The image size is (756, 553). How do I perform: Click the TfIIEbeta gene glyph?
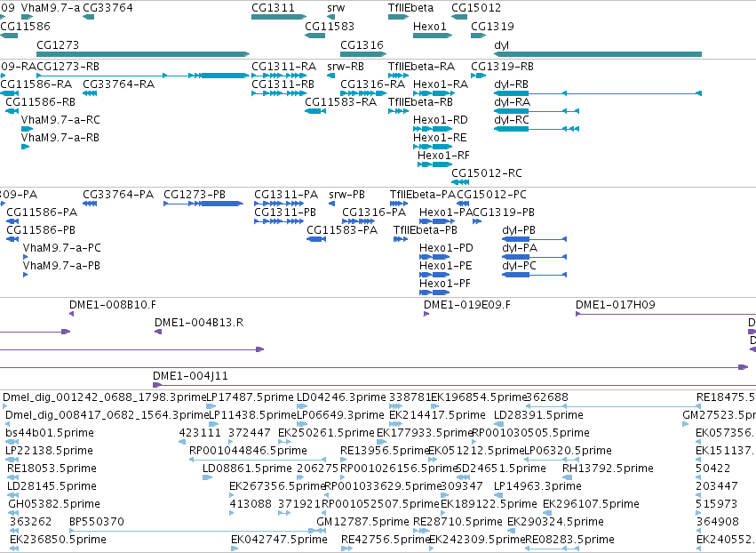[x=398, y=17]
